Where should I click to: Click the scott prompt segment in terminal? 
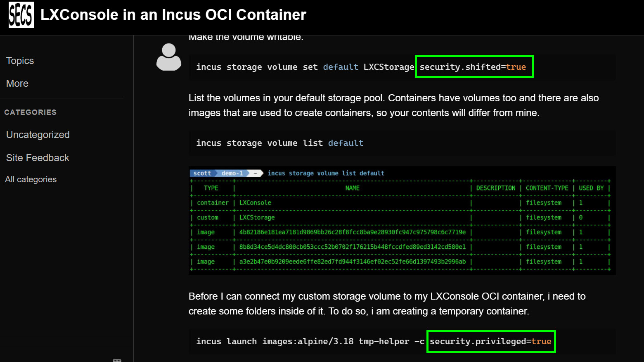click(202, 173)
